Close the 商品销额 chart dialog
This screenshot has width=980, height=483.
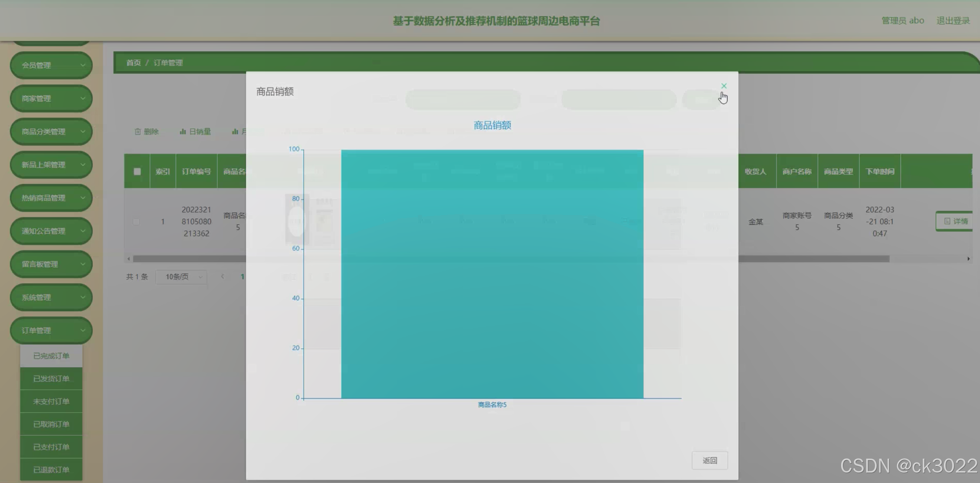pyautogui.click(x=724, y=86)
